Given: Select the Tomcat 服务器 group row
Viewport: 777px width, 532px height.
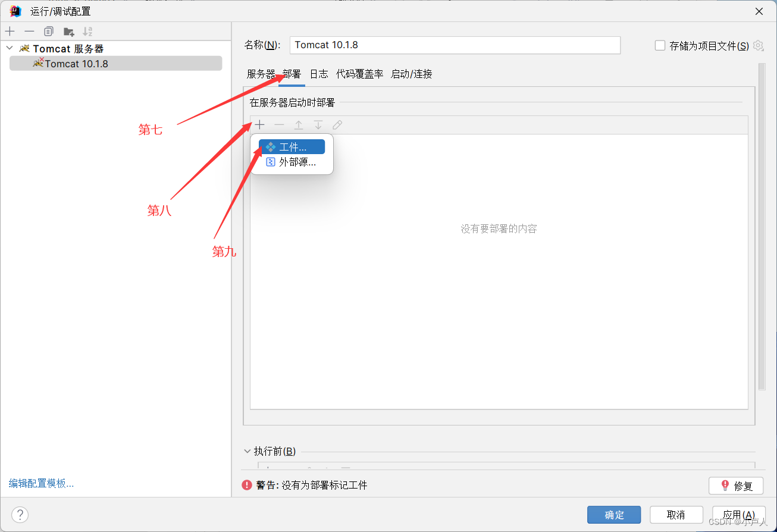Looking at the screenshot, I should 115,48.
